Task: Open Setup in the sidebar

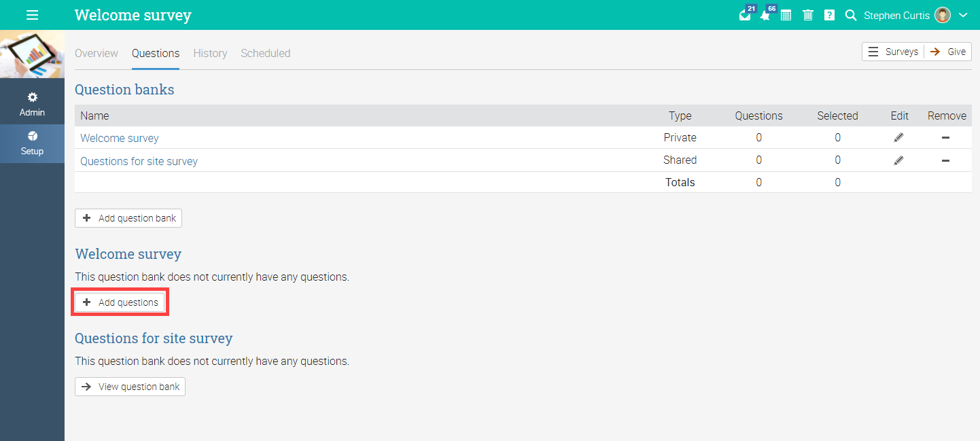Action: point(32,143)
